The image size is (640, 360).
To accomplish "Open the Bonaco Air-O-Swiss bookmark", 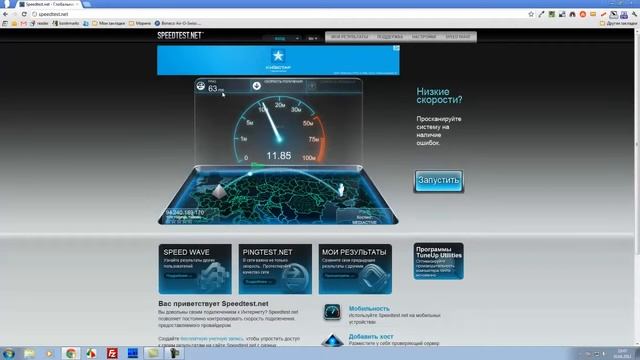I will 178,23.
